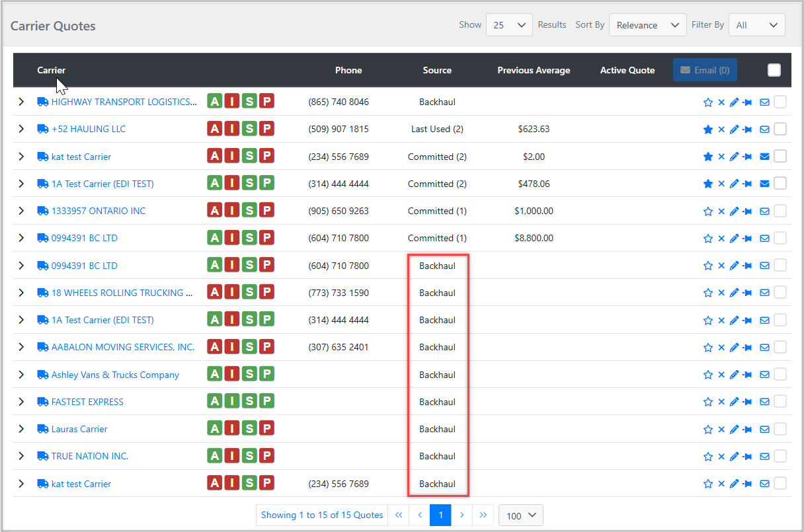Image resolution: width=804 pixels, height=532 pixels.
Task: Check the box for 18 WHEELS ROLLING TRUCKING
Action: click(780, 293)
